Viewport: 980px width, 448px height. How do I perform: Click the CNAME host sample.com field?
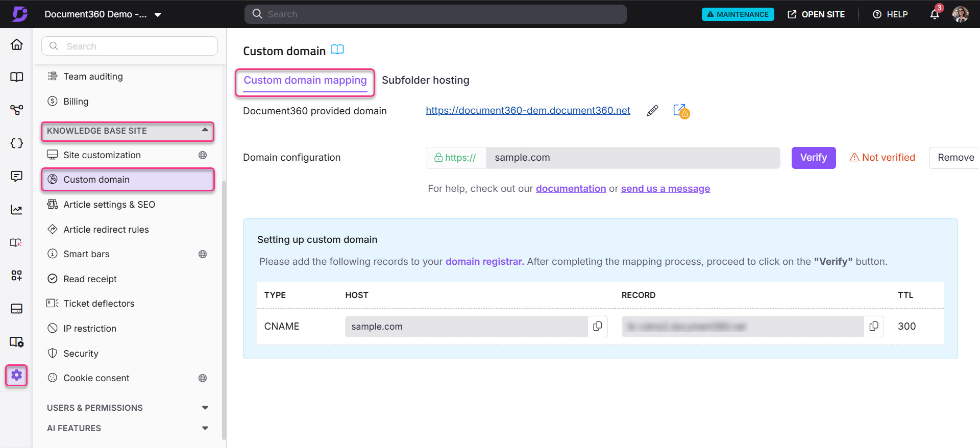coord(466,327)
